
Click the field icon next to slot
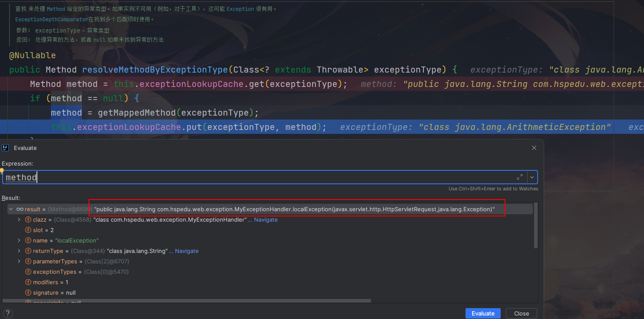coord(28,230)
